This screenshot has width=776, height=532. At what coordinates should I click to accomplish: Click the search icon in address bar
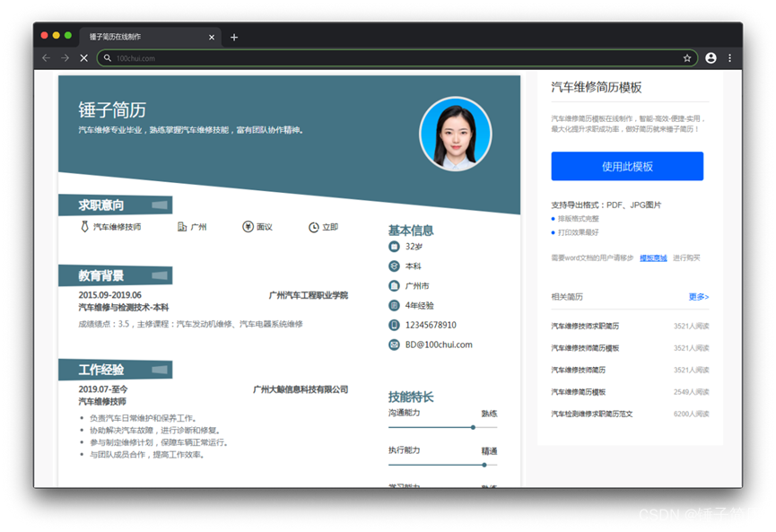tap(108, 58)
